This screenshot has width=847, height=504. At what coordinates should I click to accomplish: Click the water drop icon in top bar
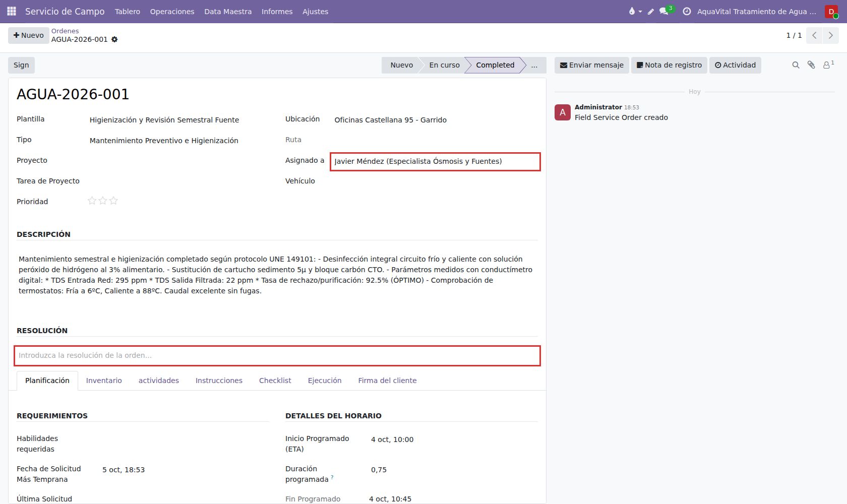coord(635,11)
